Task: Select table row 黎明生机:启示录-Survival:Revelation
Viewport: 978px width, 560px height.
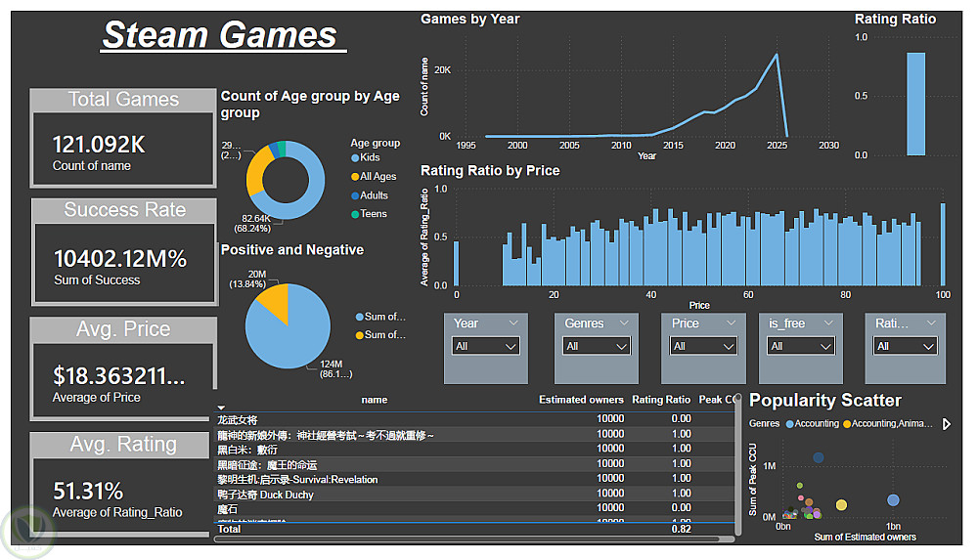Action: [x=474, y=479]
